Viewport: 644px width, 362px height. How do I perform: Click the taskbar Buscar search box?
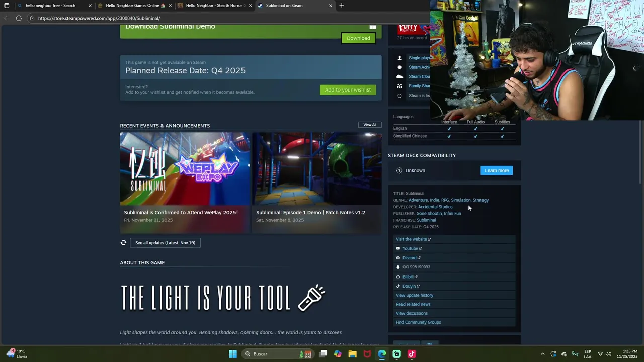[x=277, y=354]
